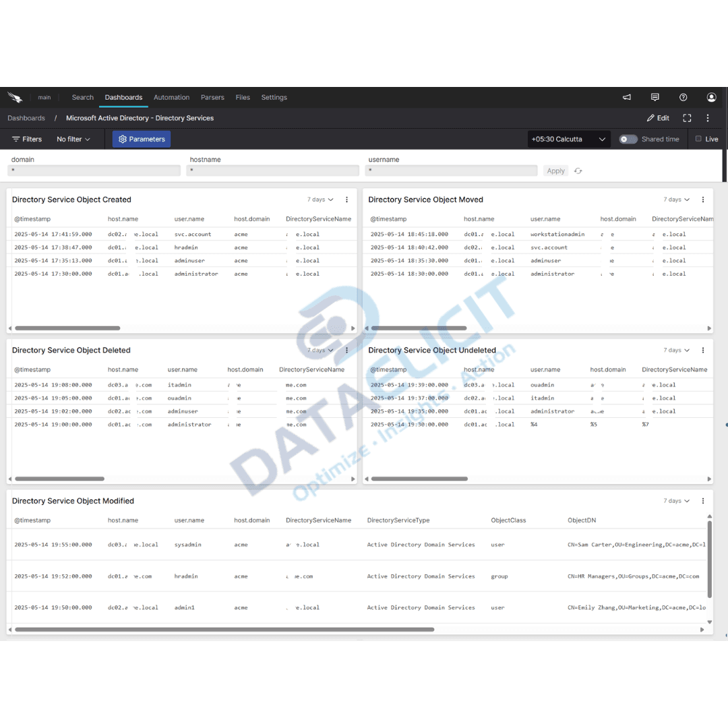Open the Parsers section
The height and width of the screenshot is (728, 728).
pos(212,97)
